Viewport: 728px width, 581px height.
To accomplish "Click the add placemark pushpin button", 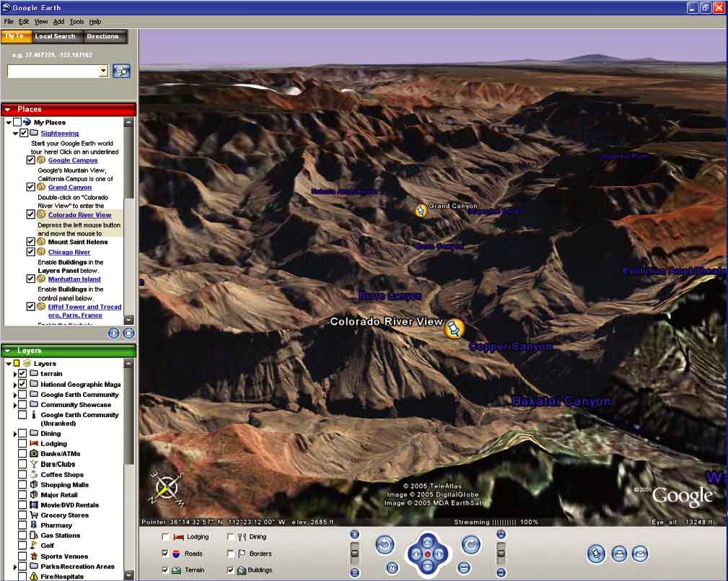I will (x=597, y=554).
